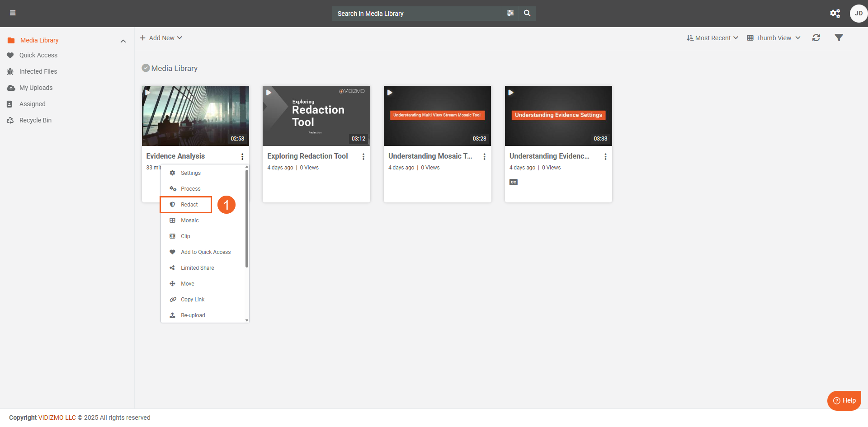Expand the Add New dropdown

point(161,38)
